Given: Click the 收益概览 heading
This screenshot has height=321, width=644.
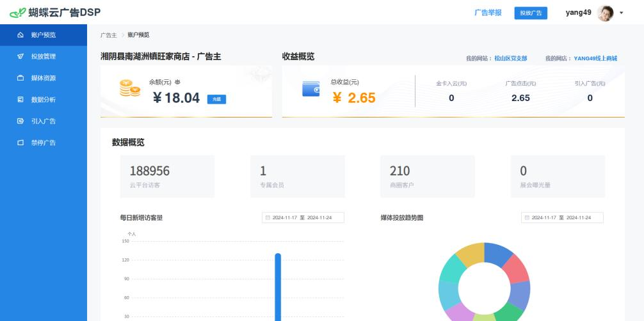Looking at the screenshot, I should click(x=298, y=57).
